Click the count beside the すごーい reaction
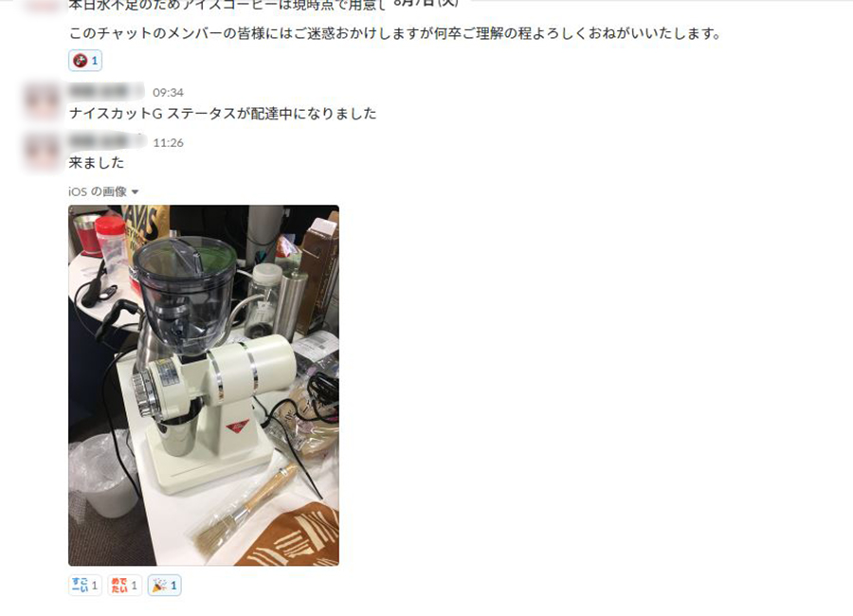 [95, 586]
